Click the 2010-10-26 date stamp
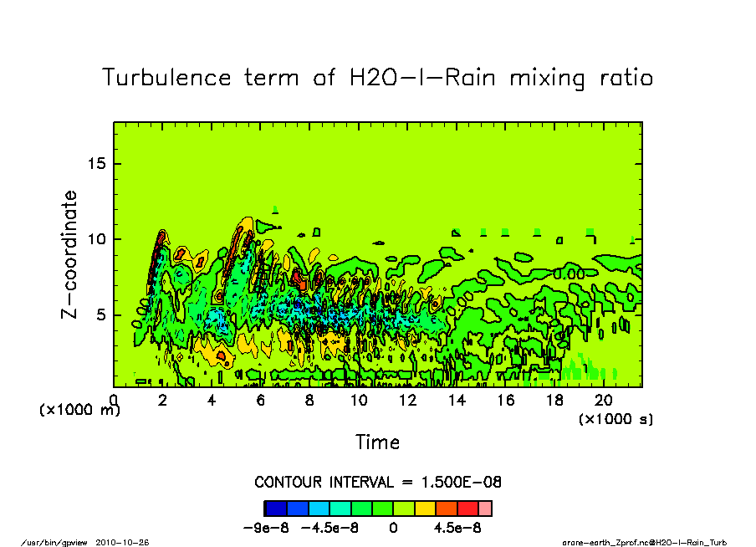Image resolution: width=756 pixels, height=547 pixels. point(128,542)
